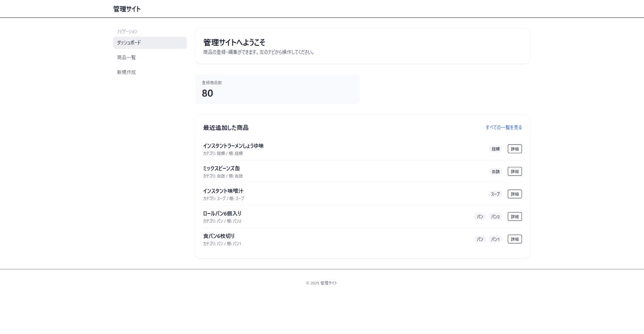View 詳細 of インスタント味噌汁
This screenshot has width=644, height=334.
(x=514, y=194)
